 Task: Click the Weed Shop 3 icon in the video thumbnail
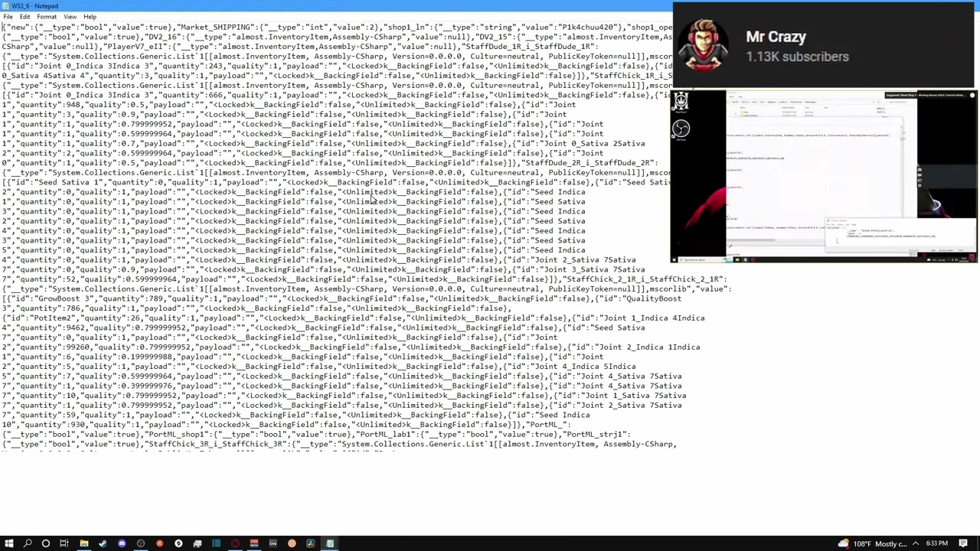(x=681, y=100)
